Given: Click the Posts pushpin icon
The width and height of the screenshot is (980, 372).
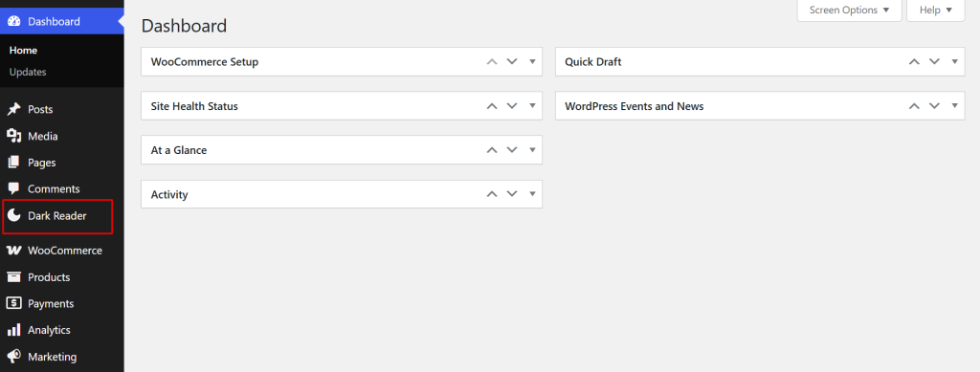Looking at the screenshot, I should (13, 109).
